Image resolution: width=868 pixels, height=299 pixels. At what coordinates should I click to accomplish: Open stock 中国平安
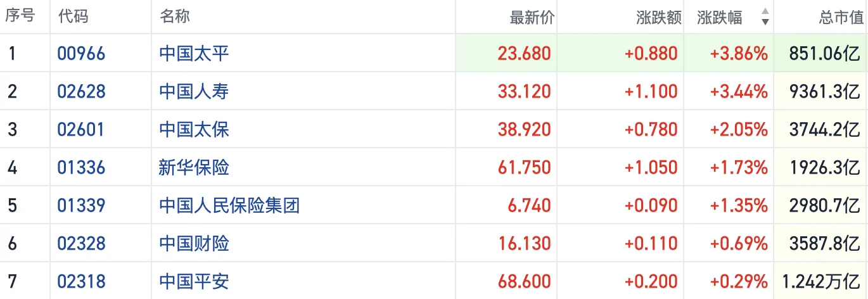194,281
